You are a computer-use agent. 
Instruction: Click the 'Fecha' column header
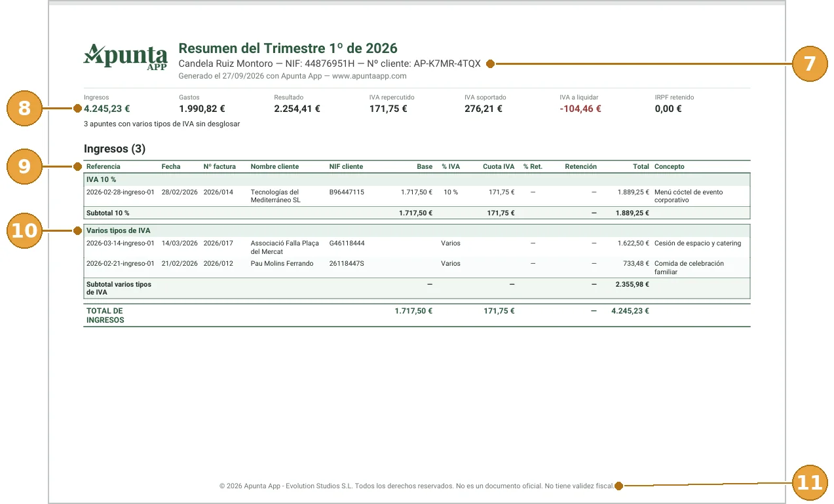click(171, 166)
